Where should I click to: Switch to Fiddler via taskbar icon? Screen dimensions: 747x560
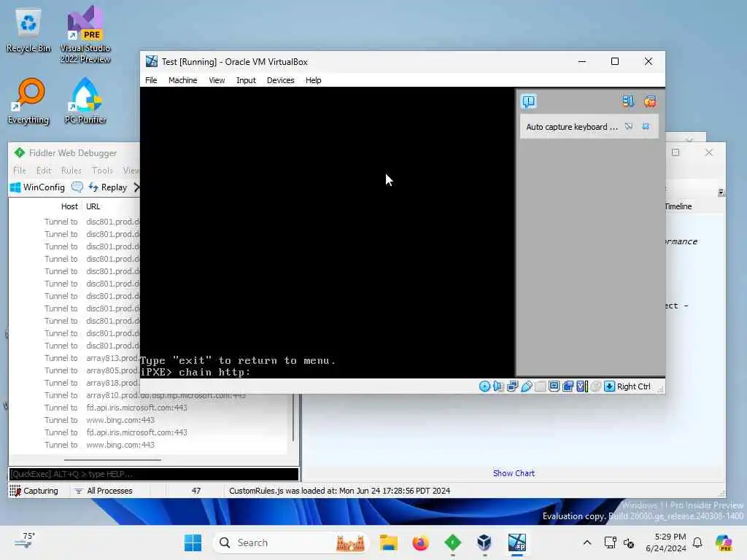tap(452, 542)
